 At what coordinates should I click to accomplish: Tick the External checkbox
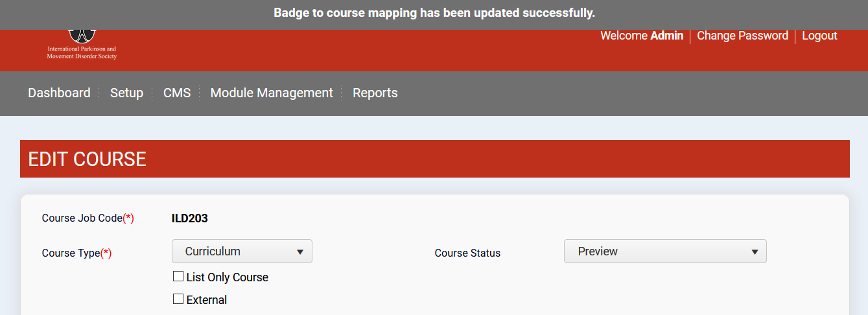pyautogui.click(x=178, y=299)
